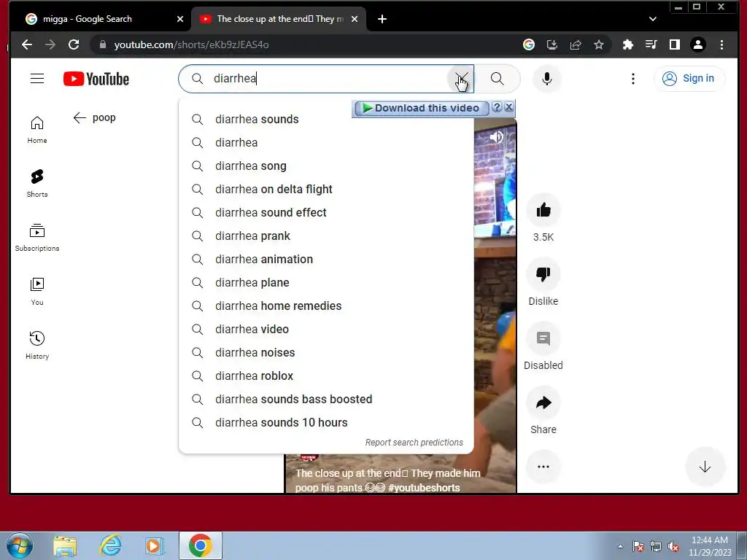Go to the YouTube logo home link
Screen dimensions: 747x560
pyautogui.click(x=96, y=79)
